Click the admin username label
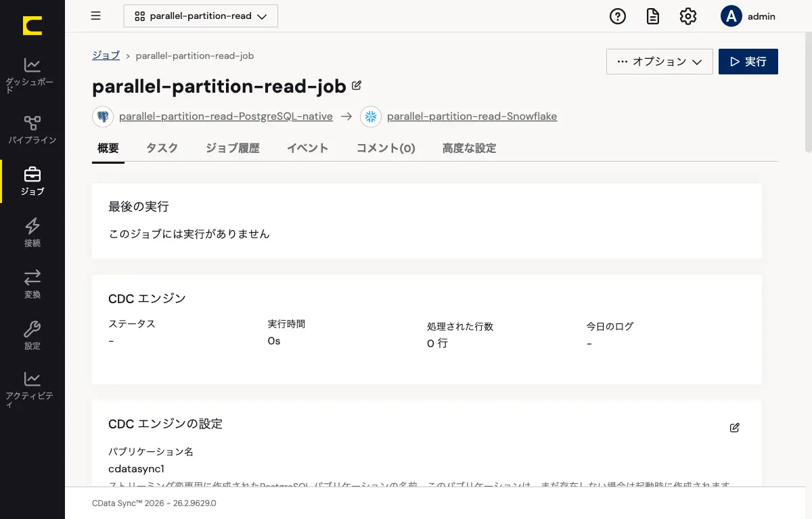Image resolution: width=812 pixels, height=519 pixels. point(761,16)
